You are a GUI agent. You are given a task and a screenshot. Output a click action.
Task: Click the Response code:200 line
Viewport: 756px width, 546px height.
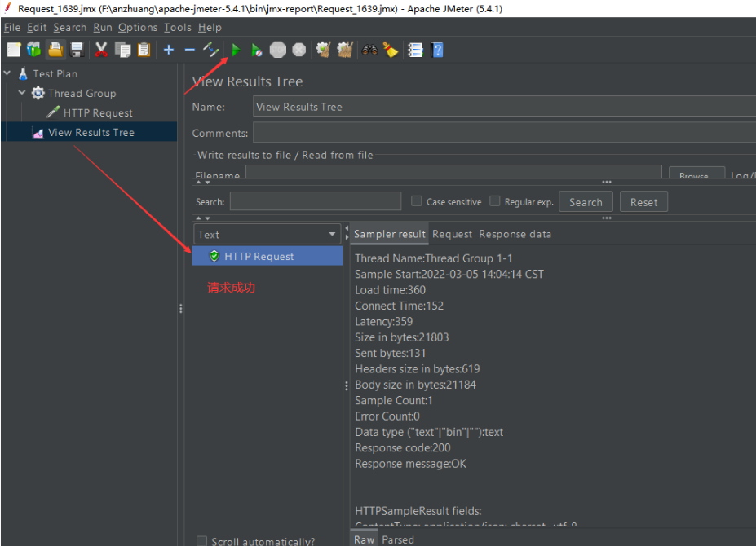(403, 447)
